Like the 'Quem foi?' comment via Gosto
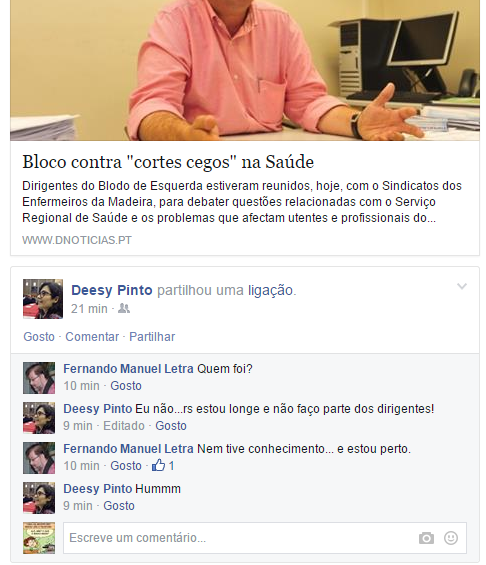Viewport: 486px width, 565px height. (126, 386)
